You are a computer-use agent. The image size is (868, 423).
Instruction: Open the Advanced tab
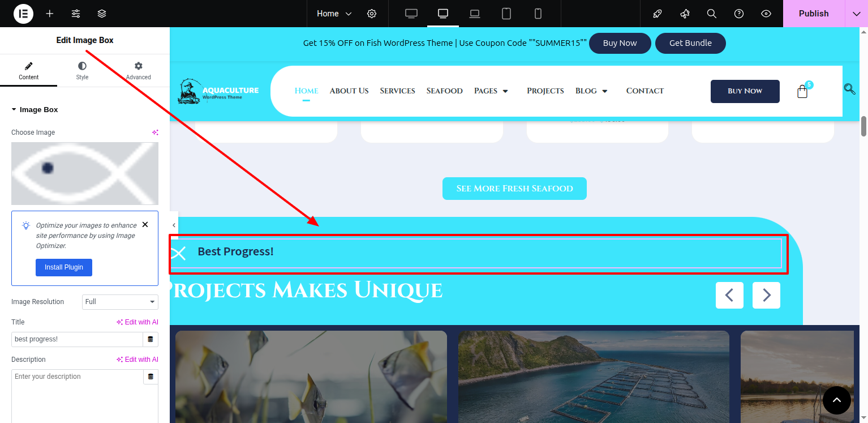pyautogui.click(x=138, y=71)
